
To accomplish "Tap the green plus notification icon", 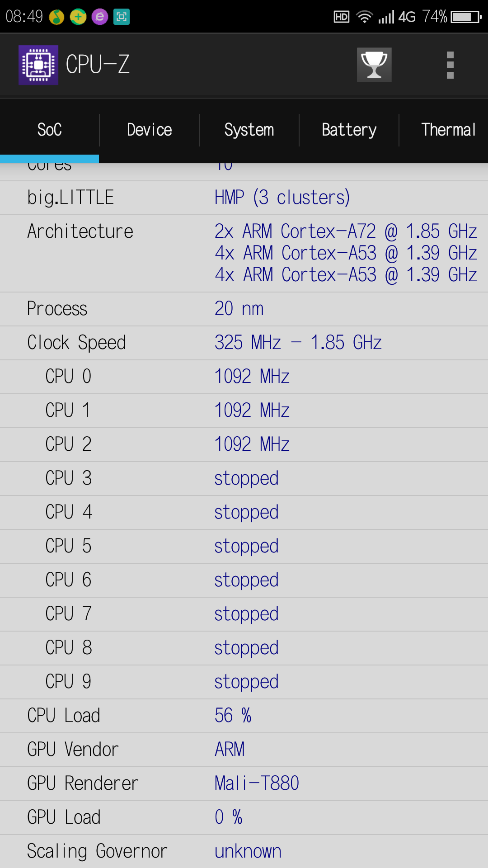I will tap(78, 17).
